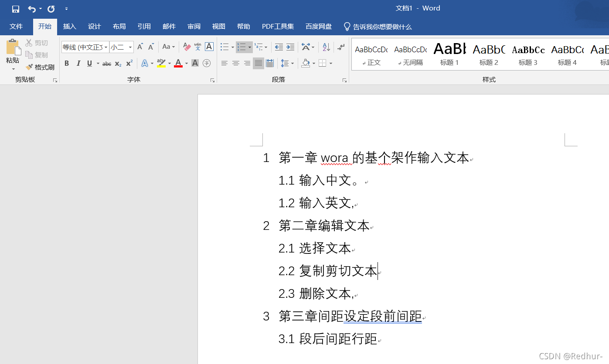
Task: Toggle superscript formatting
Action: click(129, 63)
